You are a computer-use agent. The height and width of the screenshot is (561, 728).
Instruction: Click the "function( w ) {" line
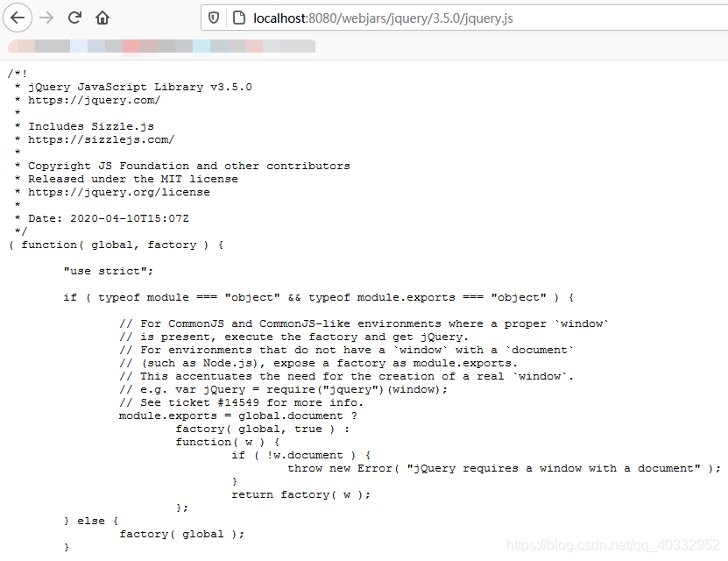pyautogui.click(x=228, y=442)
